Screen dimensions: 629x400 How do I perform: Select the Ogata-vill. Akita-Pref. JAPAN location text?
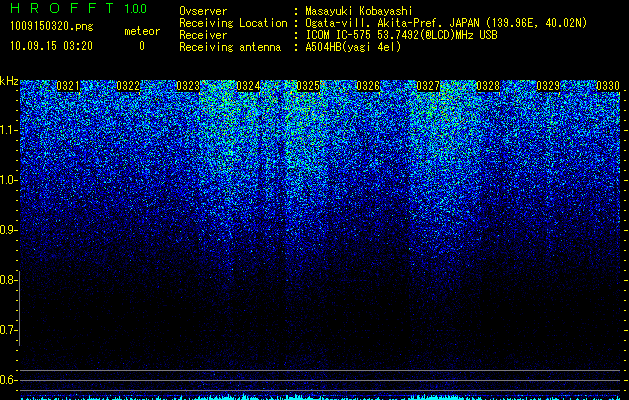[x=446, y=23]
